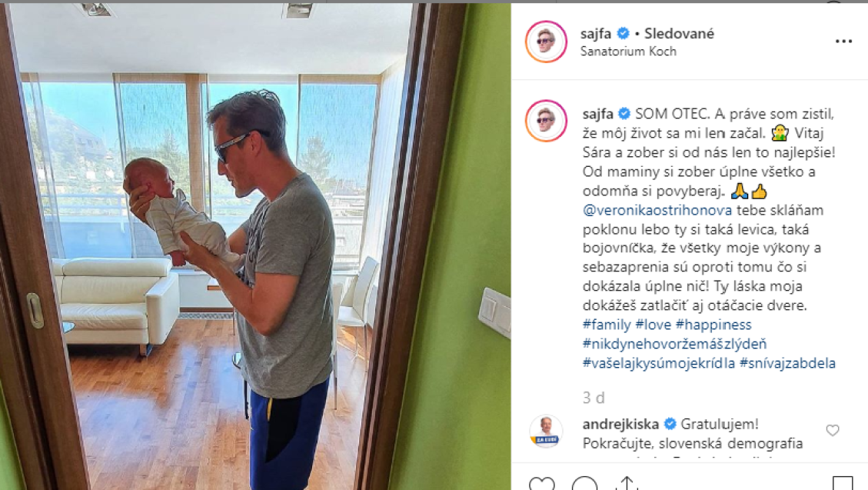Viewport: 868px width, 490px height.
Task: Click the comment bubble icon
Action: [584, 483]
